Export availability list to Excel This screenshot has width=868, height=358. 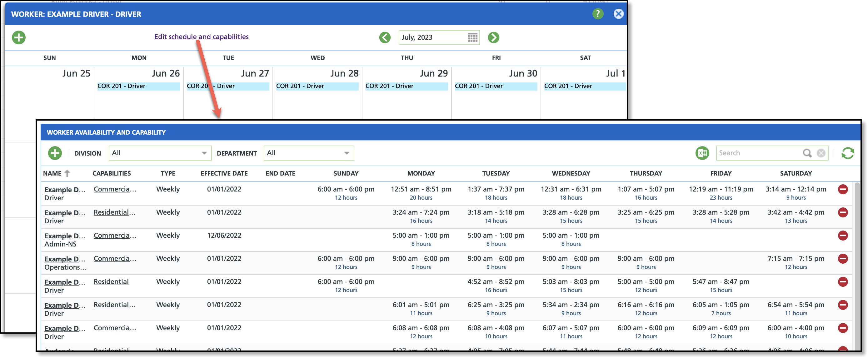tap(702, 153)
